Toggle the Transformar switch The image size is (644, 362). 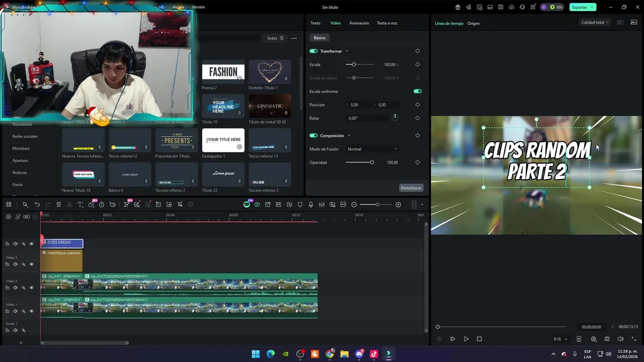313,51
